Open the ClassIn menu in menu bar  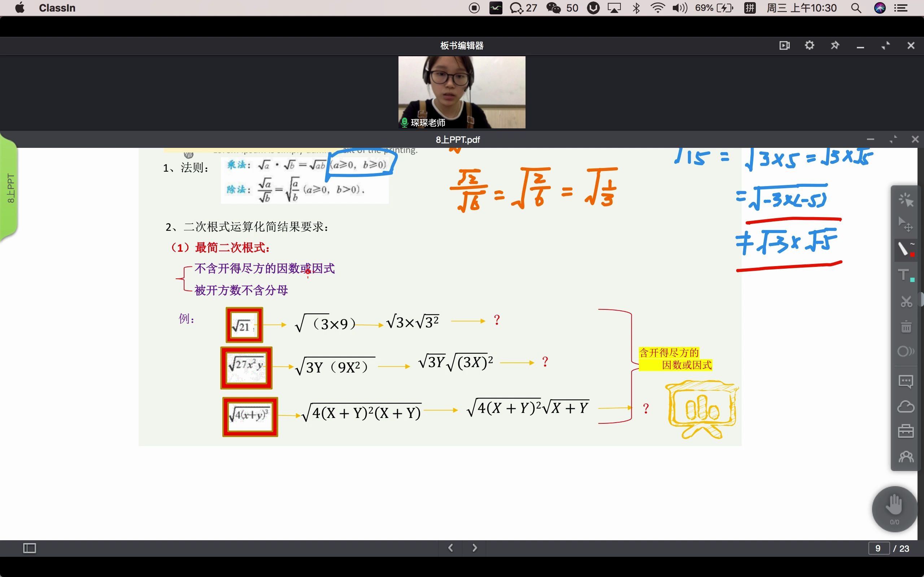coord(57,8)
